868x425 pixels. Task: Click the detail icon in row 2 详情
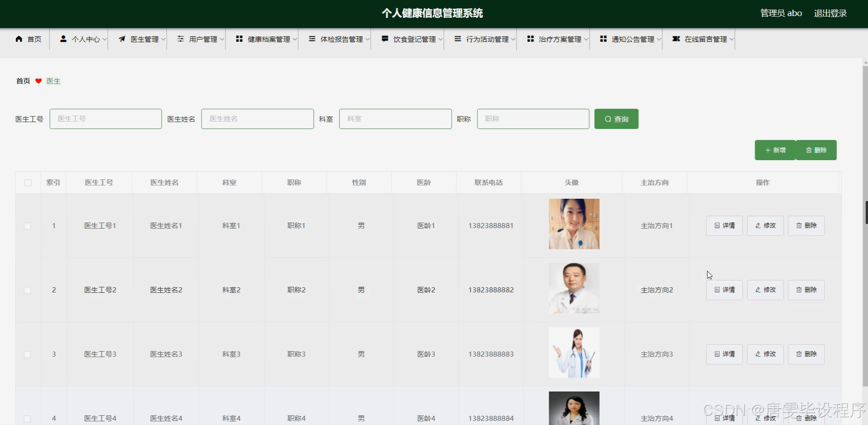click(717, 290)
